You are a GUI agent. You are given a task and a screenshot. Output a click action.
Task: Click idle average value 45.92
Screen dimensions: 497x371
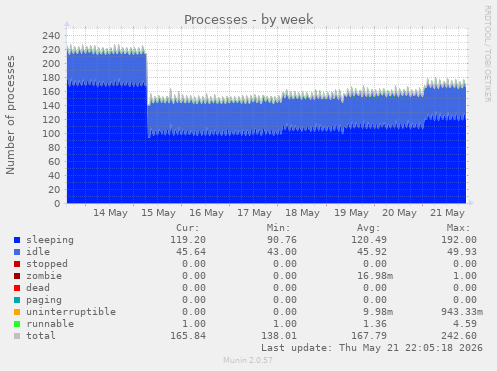click(372, 252)
